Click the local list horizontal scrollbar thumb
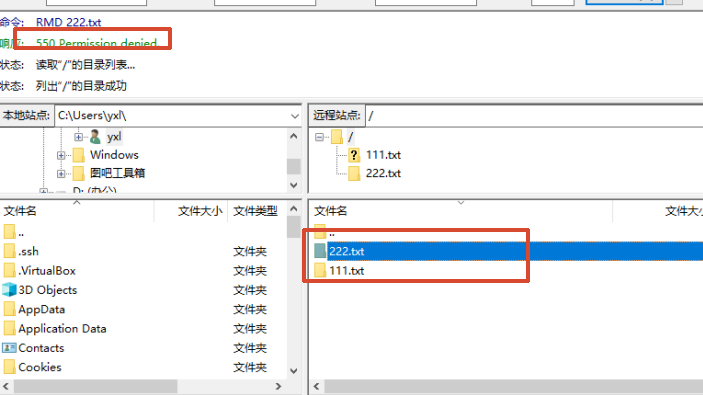Screen dimensions: 703x395 tap(95, 386)
